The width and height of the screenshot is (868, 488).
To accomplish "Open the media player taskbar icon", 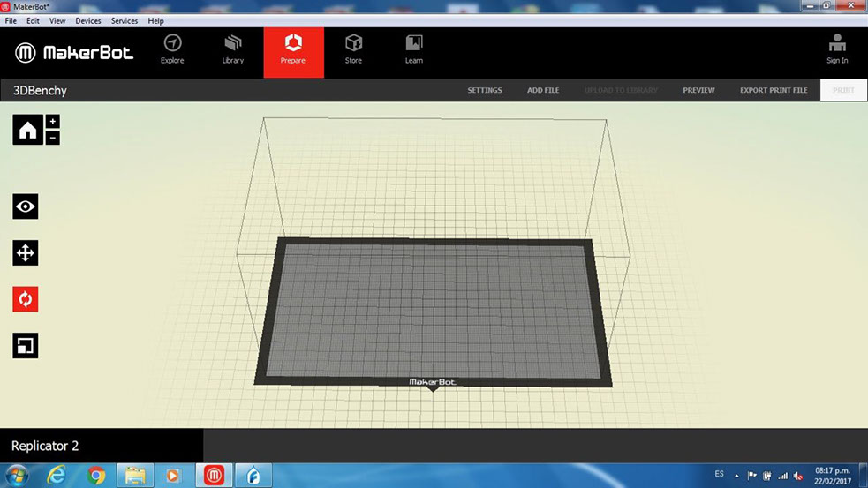I will (173, 476).
